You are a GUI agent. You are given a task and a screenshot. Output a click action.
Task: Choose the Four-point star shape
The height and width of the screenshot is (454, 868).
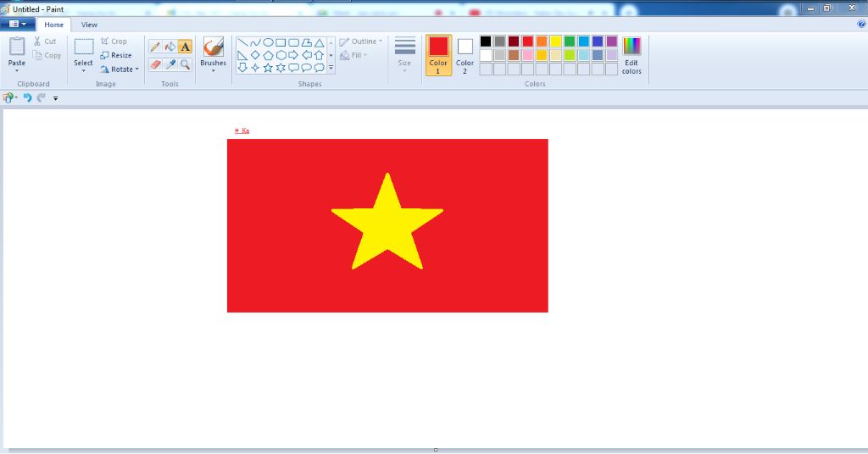coord(255,68)
